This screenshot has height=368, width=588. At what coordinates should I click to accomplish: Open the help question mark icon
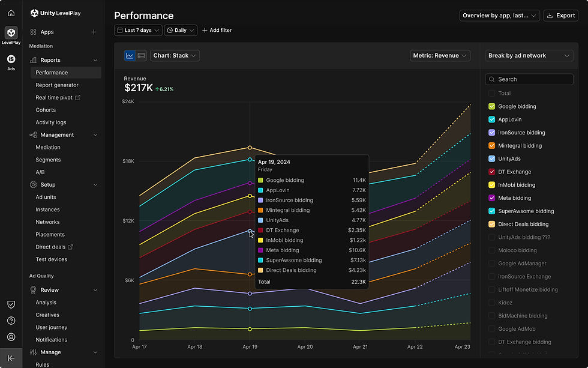11,321
